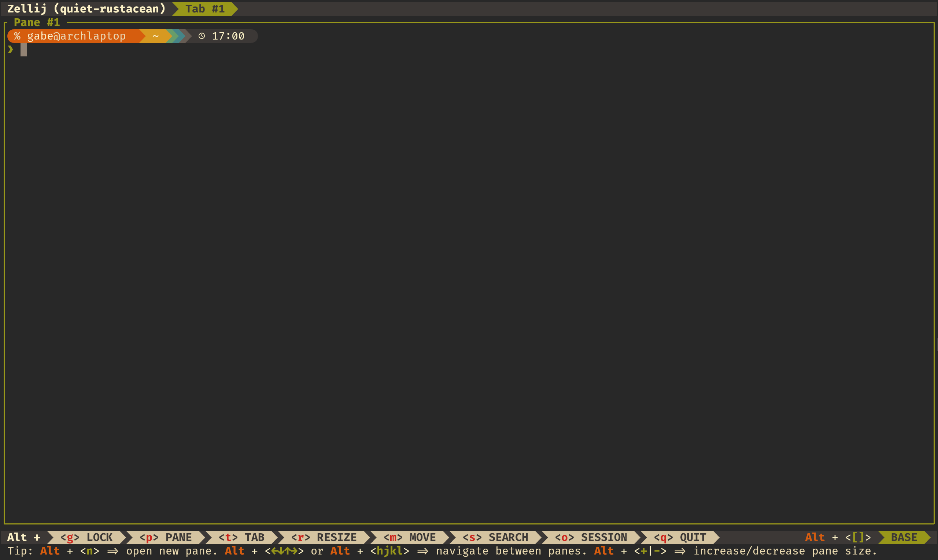Click the LOCK mode segment
Viewport: 938px width, 560px height.
click(x=86, y=537)
